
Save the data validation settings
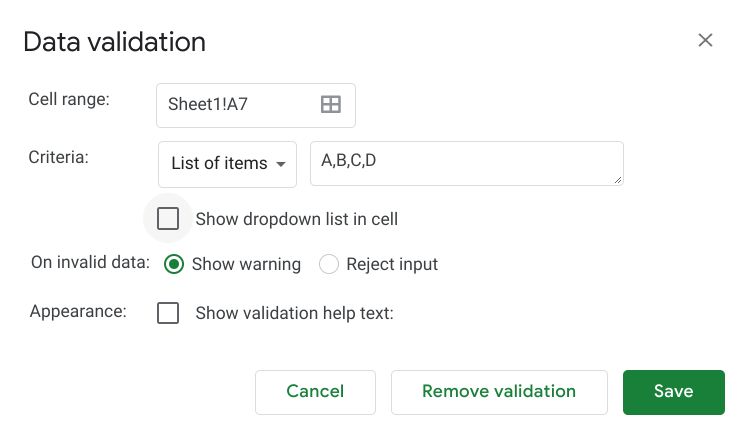point(673,392)
